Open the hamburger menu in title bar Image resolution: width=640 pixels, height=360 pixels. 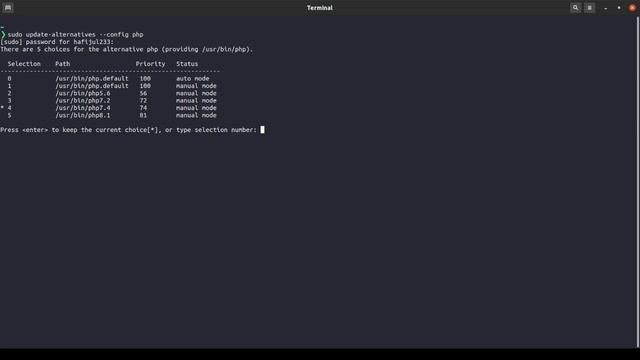(x=590, y=8)
